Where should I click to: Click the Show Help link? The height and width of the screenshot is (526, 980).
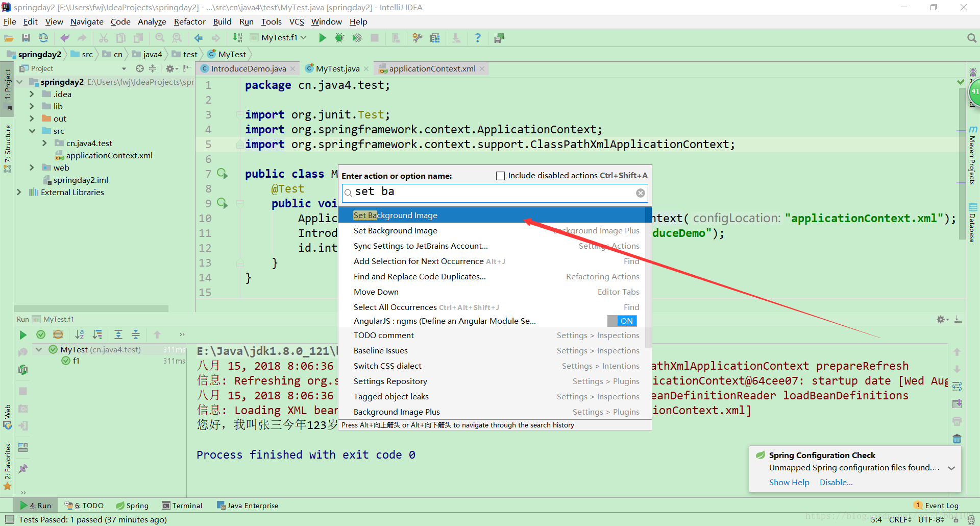[789, 482]
